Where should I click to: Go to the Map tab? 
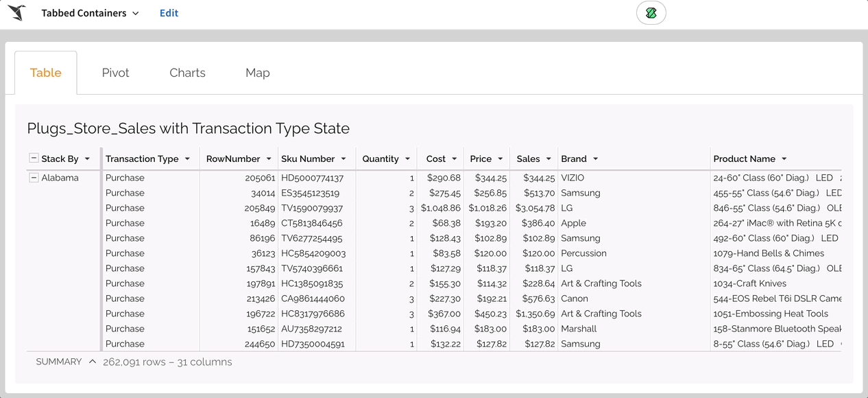tap(257, 73)
